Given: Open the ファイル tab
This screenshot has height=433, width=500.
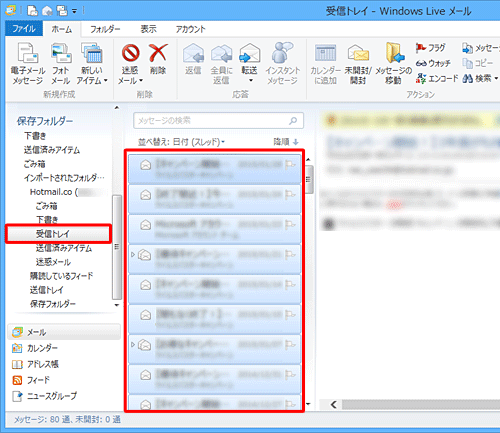Looking at the screenshot, I should click(x=24, y=29).
